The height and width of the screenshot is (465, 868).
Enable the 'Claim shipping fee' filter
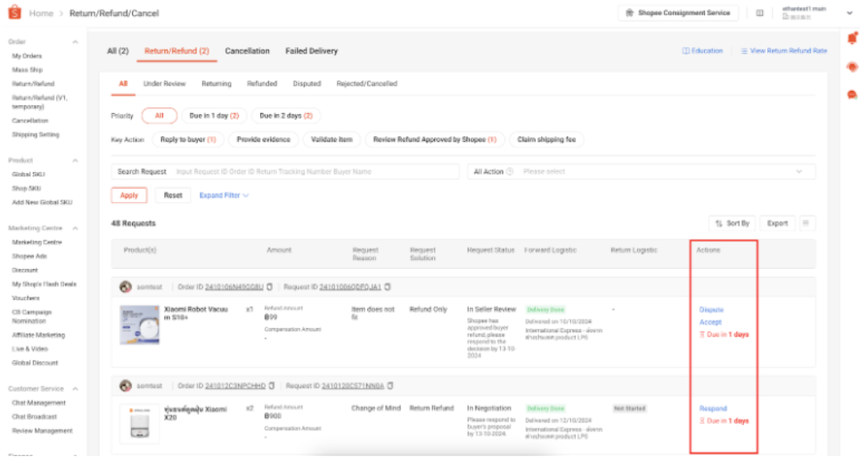click(x=546, y=140)
